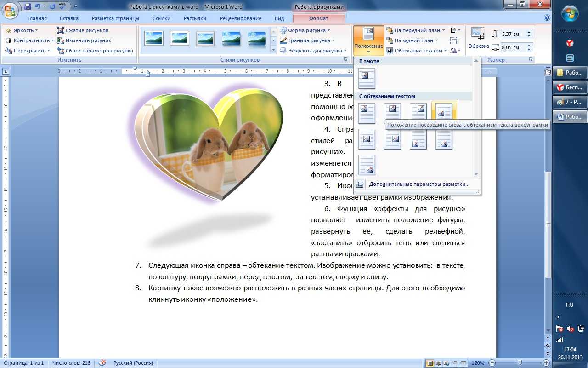Open На задний план dropdown
The width and height of the screenshot is (588, 368).
pyautogui.click(x=413, y=40)
